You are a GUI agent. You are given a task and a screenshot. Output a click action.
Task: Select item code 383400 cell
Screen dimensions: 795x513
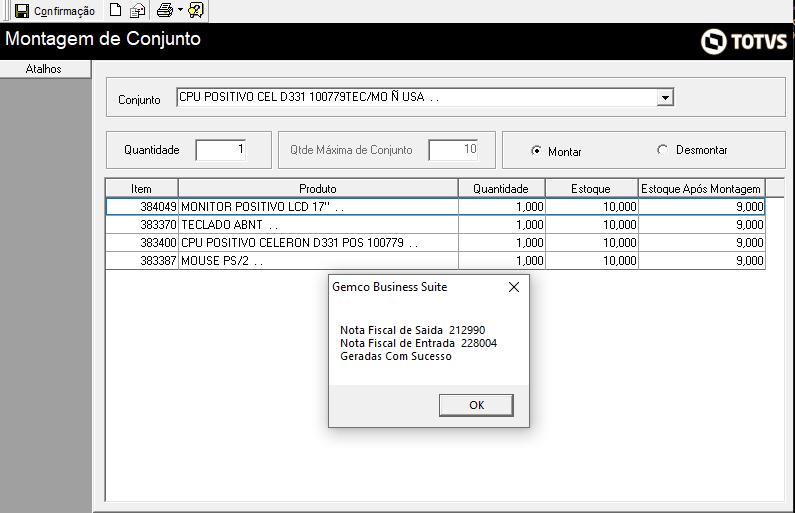point(142,243)
